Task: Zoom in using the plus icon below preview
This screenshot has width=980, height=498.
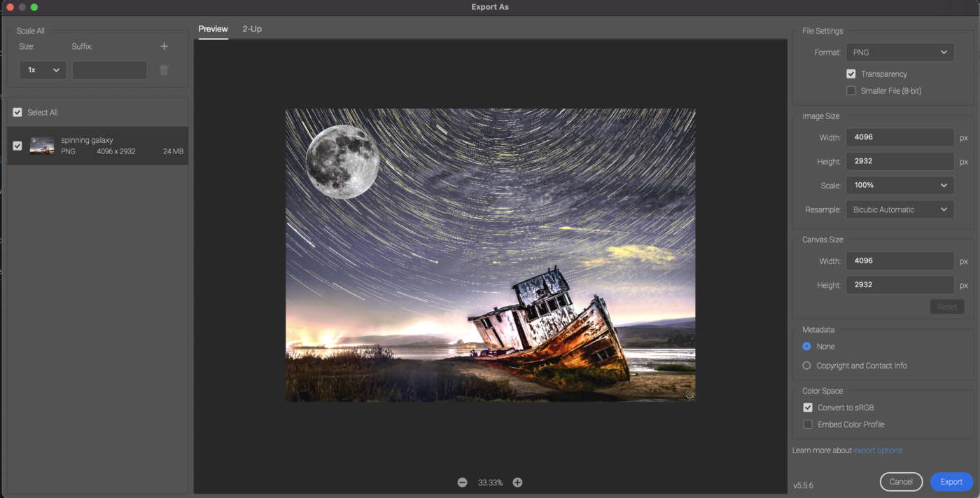Action: pyautogui.click(x=517, y=482)
